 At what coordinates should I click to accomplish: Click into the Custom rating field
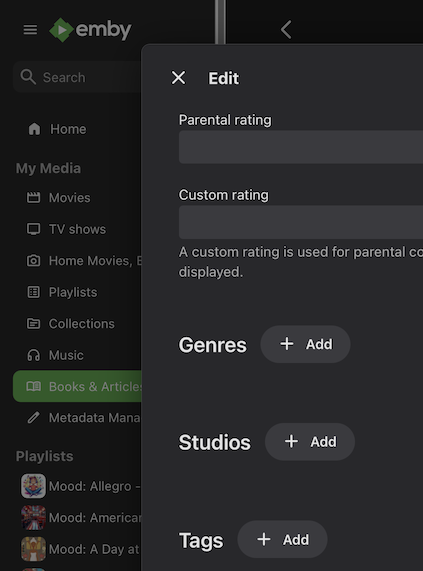coord(301,222)
